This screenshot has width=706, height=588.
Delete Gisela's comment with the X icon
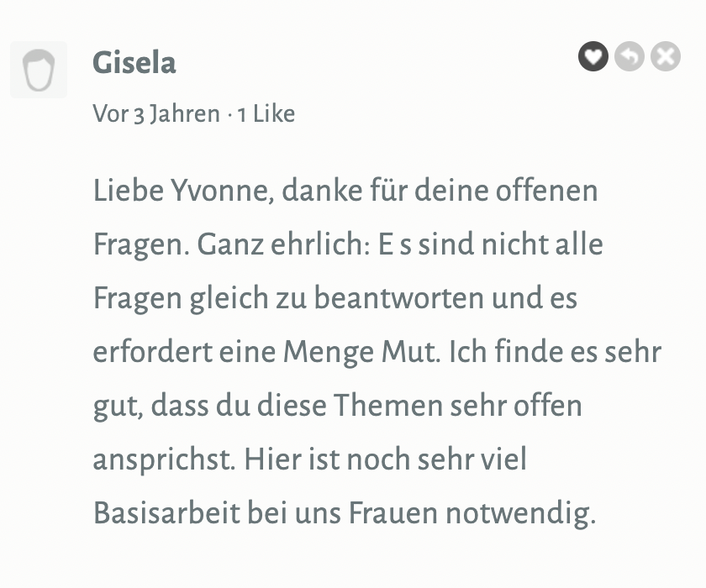[666, 57]
